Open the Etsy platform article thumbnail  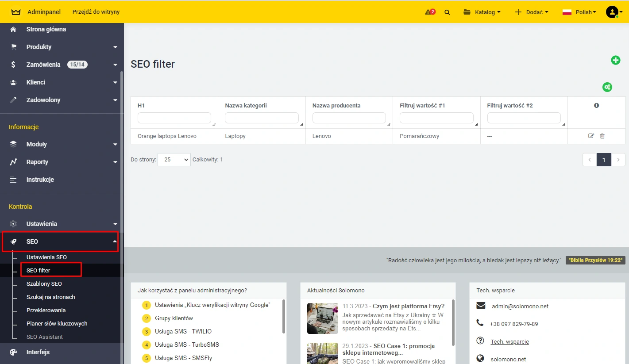click(x=323, y=318)
